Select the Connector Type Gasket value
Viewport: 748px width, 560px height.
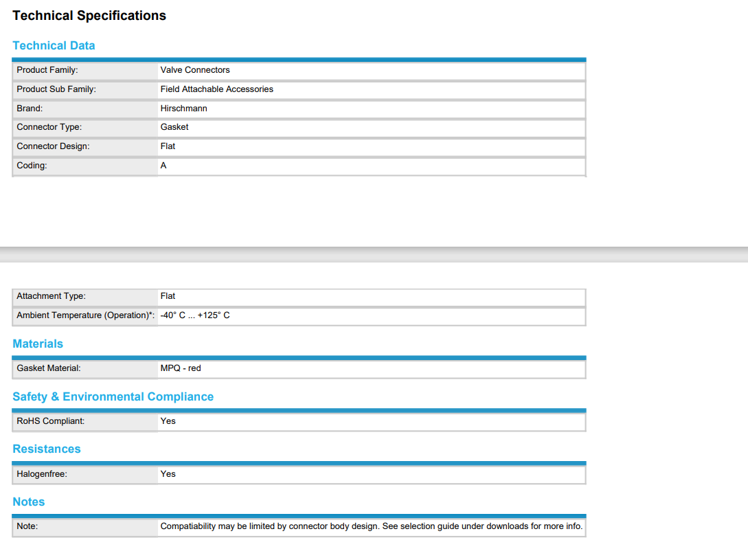point(174,127)
